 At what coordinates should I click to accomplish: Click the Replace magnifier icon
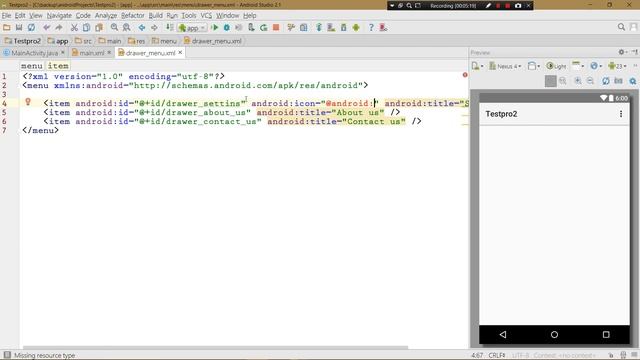click(x=127, y=27)
